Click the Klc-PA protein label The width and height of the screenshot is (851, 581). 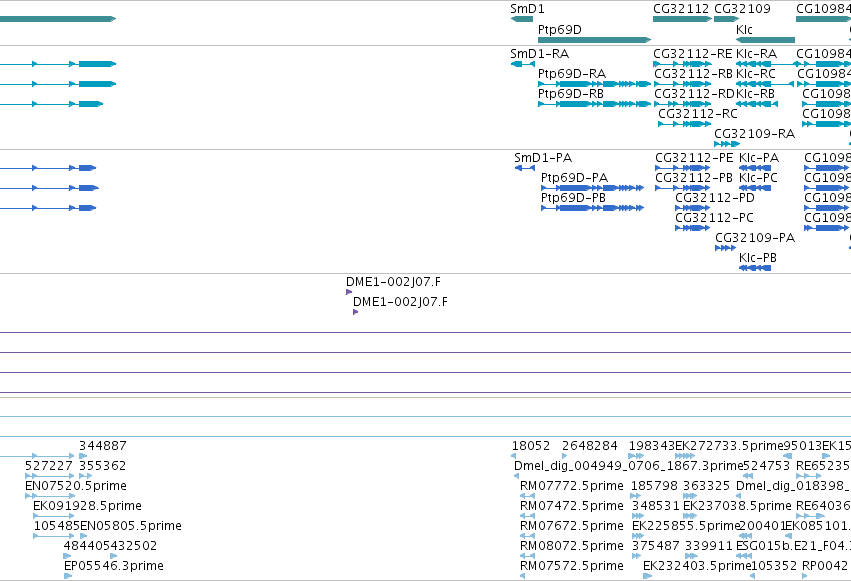[759, 158]
